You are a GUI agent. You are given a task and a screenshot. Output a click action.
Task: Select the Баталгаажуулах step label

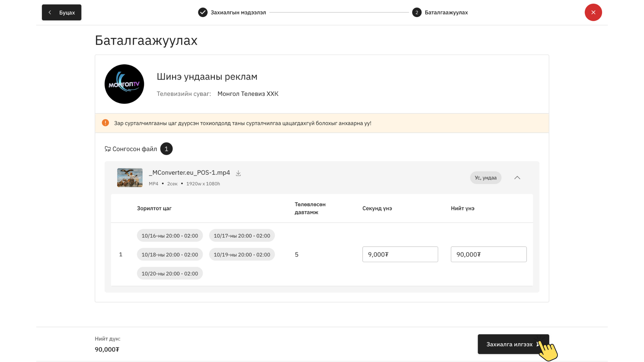[x=446, y=12]
